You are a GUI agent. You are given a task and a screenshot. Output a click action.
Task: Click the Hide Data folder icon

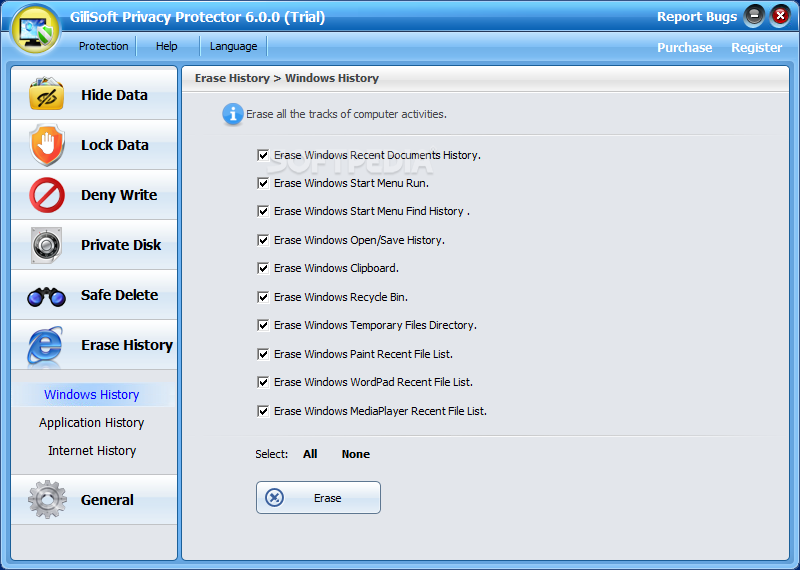tap(46, 94)
